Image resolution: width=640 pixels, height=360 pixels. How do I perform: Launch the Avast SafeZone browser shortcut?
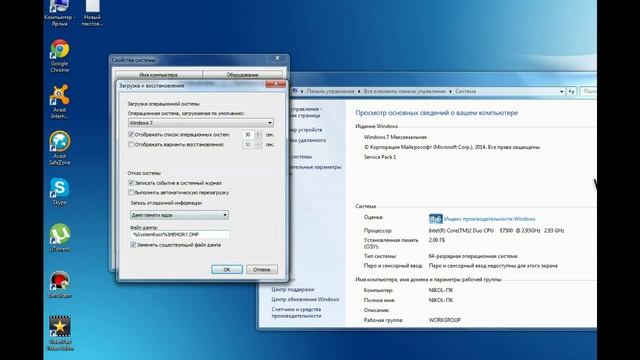click(60, 148)
